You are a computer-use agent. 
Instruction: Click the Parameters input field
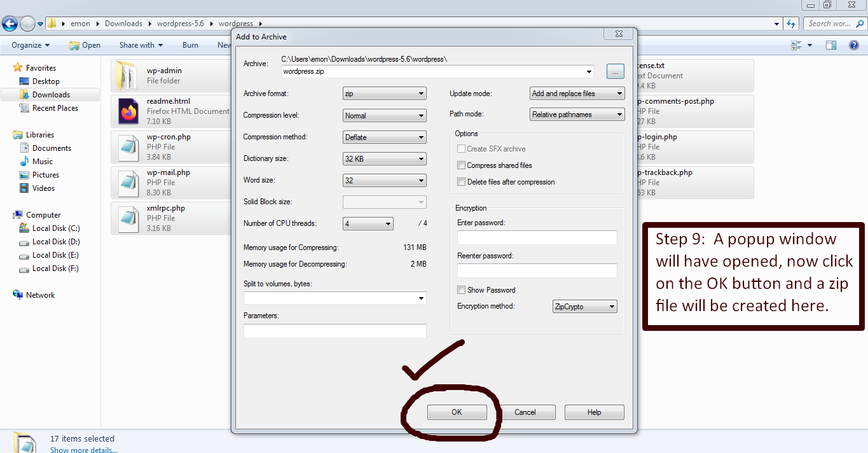click(334, 331)
